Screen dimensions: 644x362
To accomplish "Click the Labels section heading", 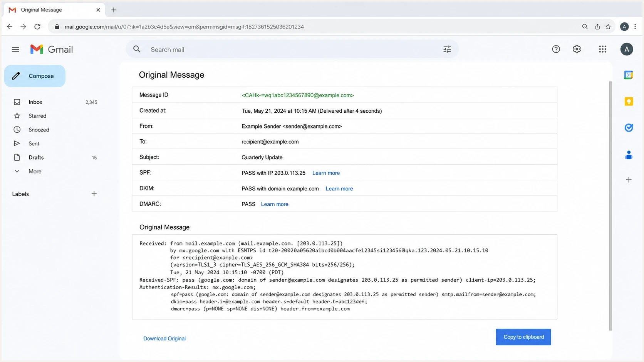I will (20, 194).
